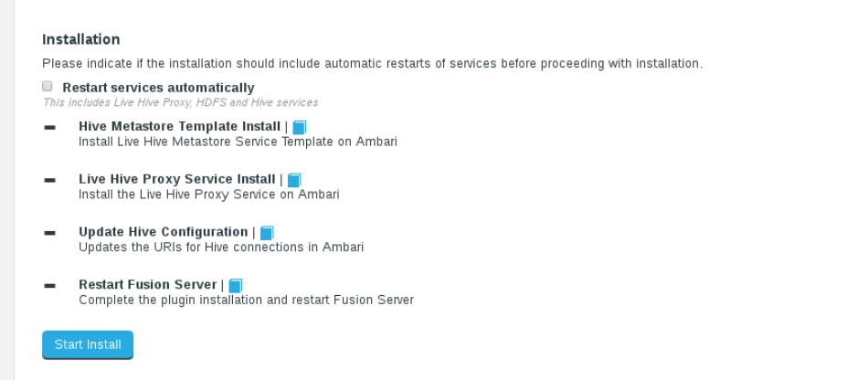Click description 'Complete the plugin installation and restart'

tap(247, 300)
